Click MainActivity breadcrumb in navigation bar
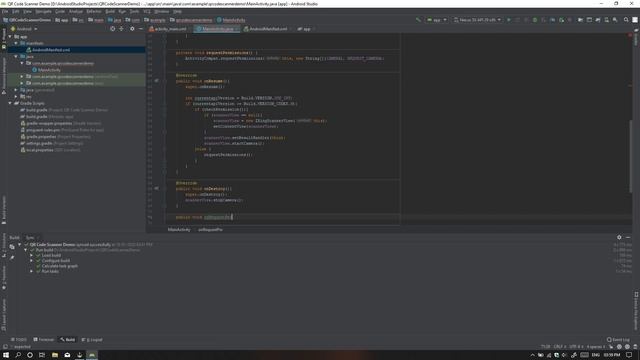This screenshot has width=640, height=360. coord(231,20)
